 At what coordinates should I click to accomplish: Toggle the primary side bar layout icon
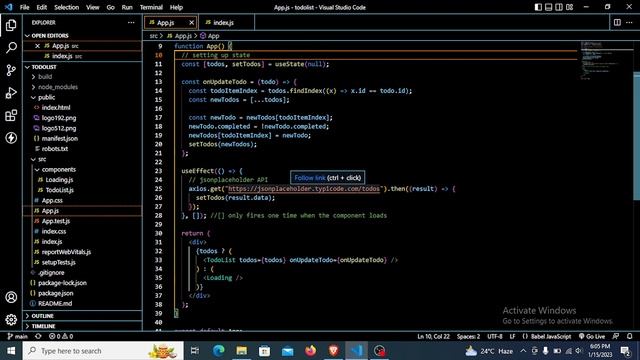[538, 7]
